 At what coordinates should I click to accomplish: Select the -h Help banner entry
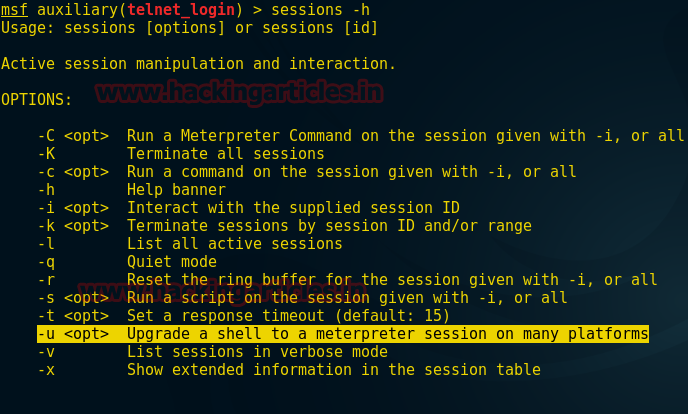point(132,189)
